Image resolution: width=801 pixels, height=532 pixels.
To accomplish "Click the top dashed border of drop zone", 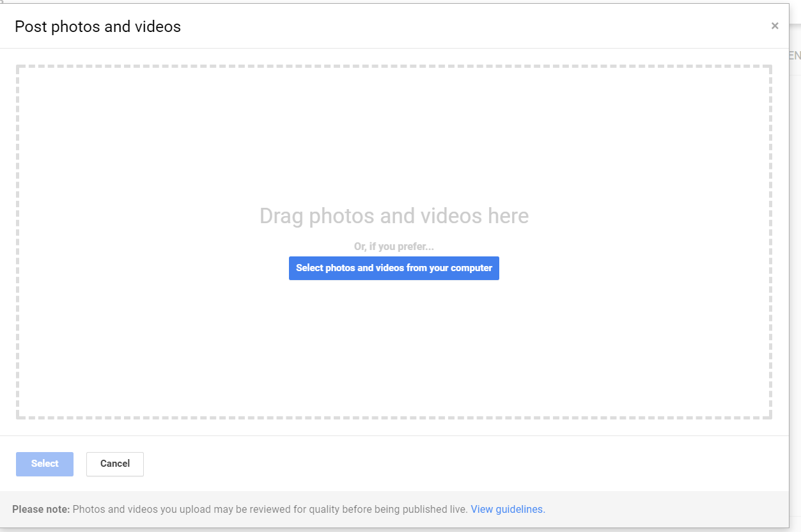I will (394, 66).
